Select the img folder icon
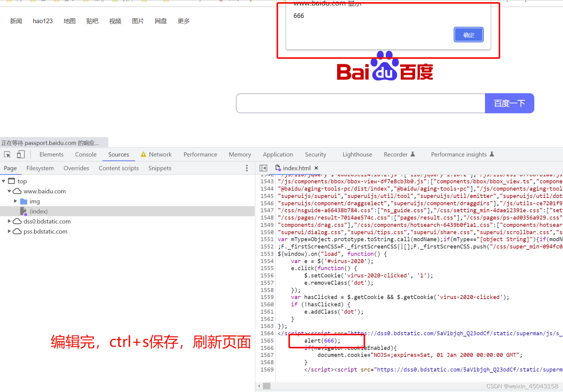Viewport: 563px width, 392px height. tap(24, 201)
